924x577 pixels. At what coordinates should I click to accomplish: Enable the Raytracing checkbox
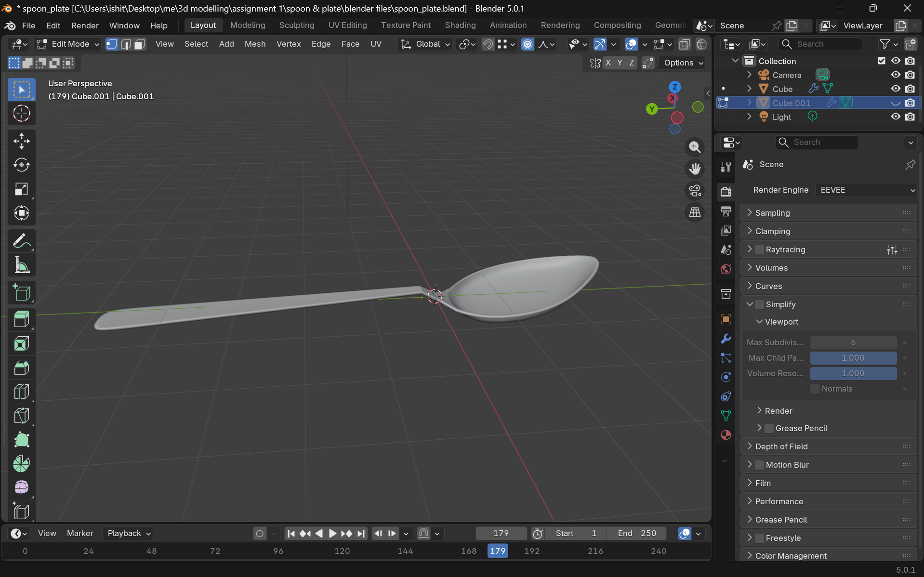pos(760,249)
